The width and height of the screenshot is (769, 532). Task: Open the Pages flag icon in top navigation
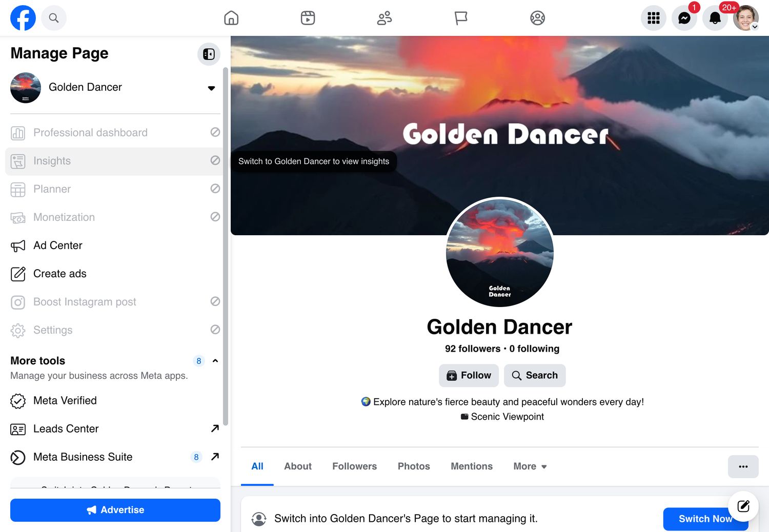(x=461, y=18)
